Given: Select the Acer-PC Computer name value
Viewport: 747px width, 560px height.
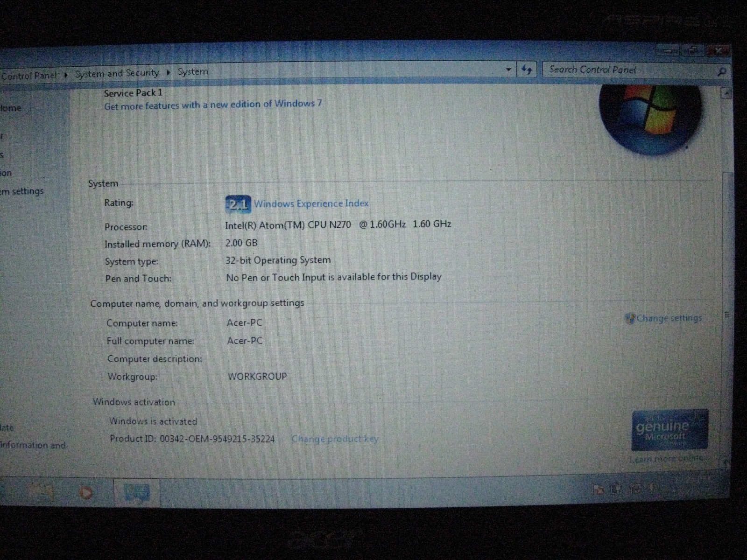Looking at the screenshot, I should [x=245, y=323].
